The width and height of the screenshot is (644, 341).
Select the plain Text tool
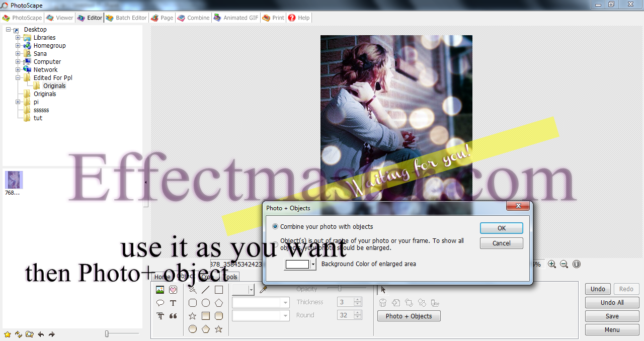pyautogui.click(x=173, y=303)
